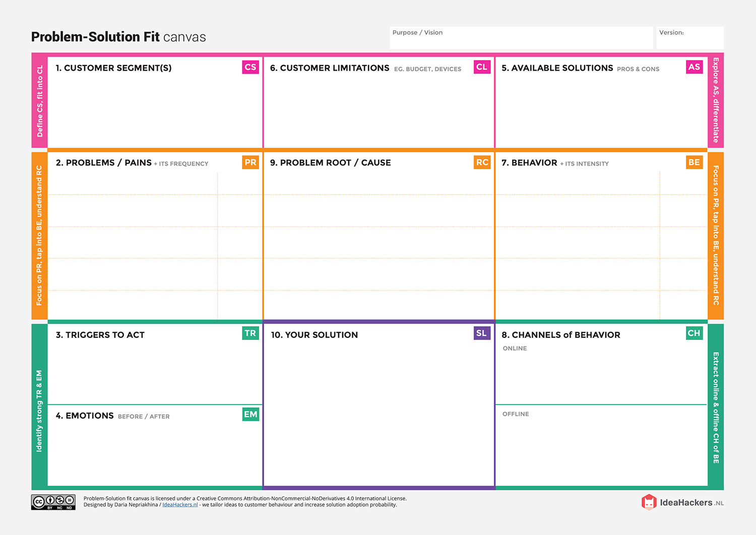The image size is (756, 535).
Task: Select the '6. CUSTOMER LIMITATIONS' heading
Action: (x=330, y=68)
